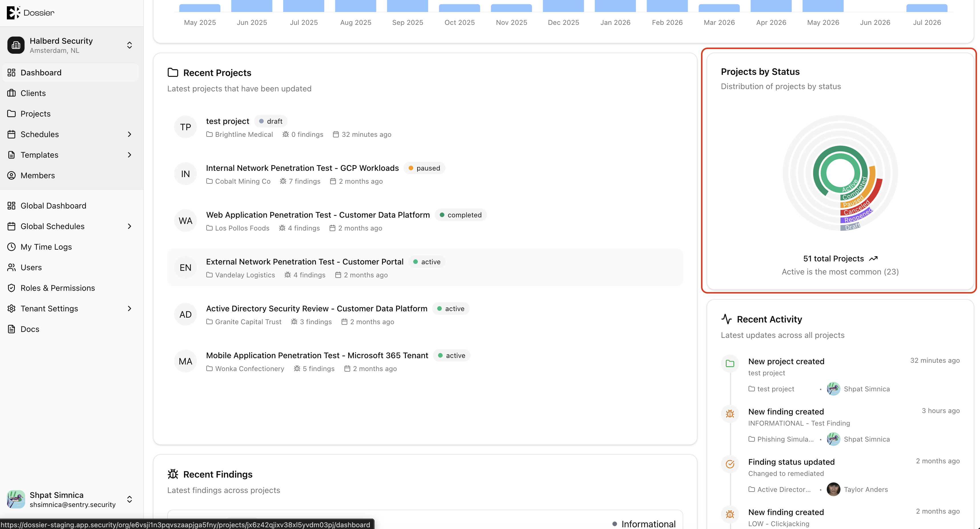Click the Templates document icon in sidebar
This screenshot has height=529, width=980.
point(11,155)
